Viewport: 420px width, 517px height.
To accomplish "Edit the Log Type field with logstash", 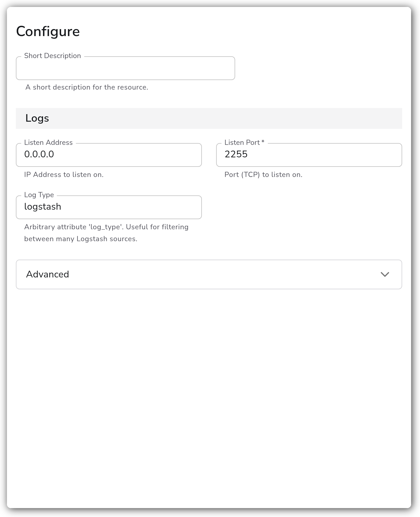I will (x=109, y=207).
